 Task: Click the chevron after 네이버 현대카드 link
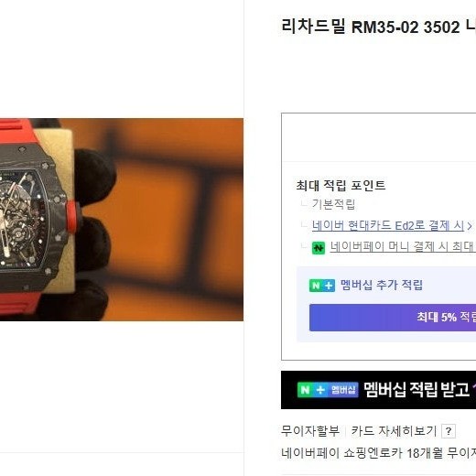(x=470, y=226)
